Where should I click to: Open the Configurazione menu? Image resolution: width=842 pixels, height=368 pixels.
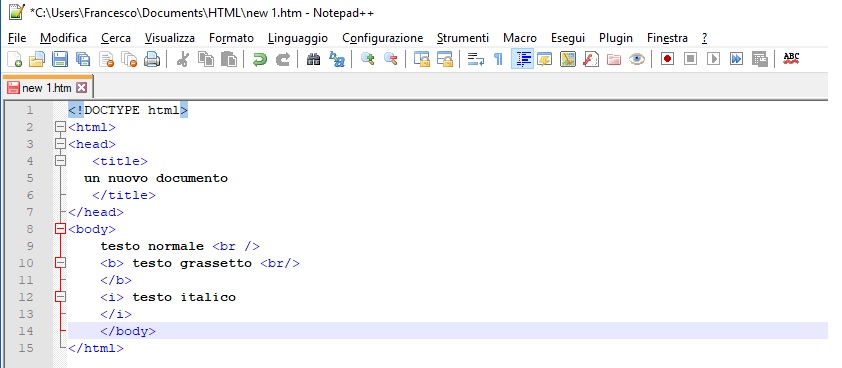tap(383, 38)
